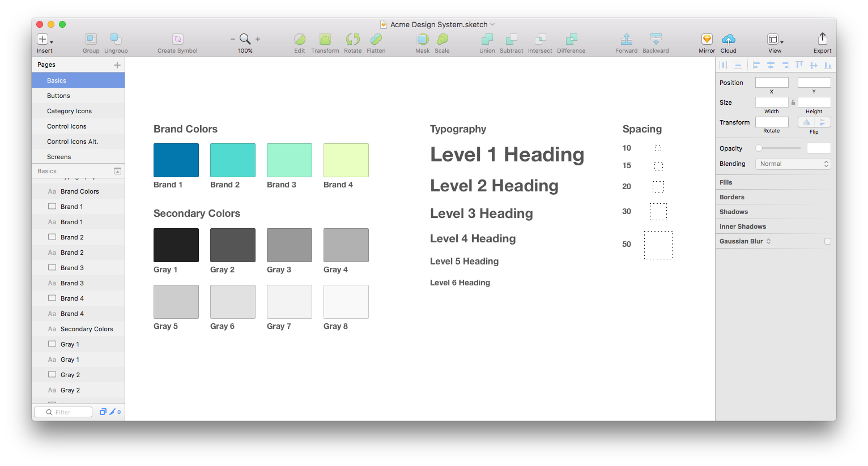Click the Mirror icon in the toolbar

[707, 39]
